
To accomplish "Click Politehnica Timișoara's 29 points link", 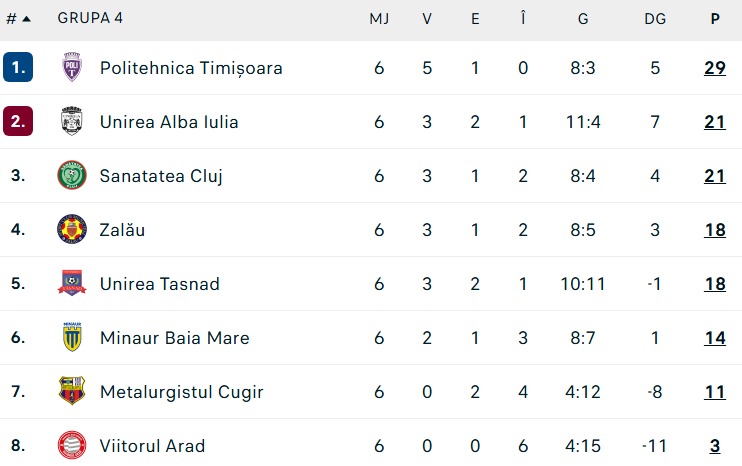I will (715, 68).
